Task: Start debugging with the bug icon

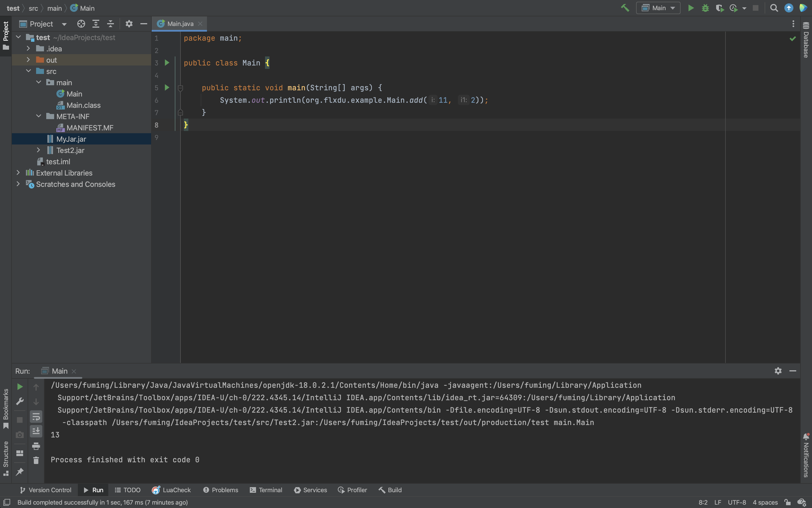Action: [x=705, y=8]
